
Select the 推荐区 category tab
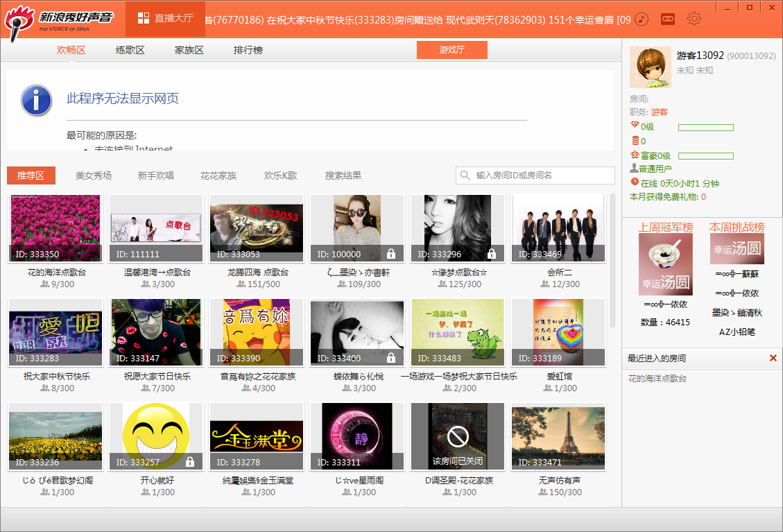pos(31,175)
